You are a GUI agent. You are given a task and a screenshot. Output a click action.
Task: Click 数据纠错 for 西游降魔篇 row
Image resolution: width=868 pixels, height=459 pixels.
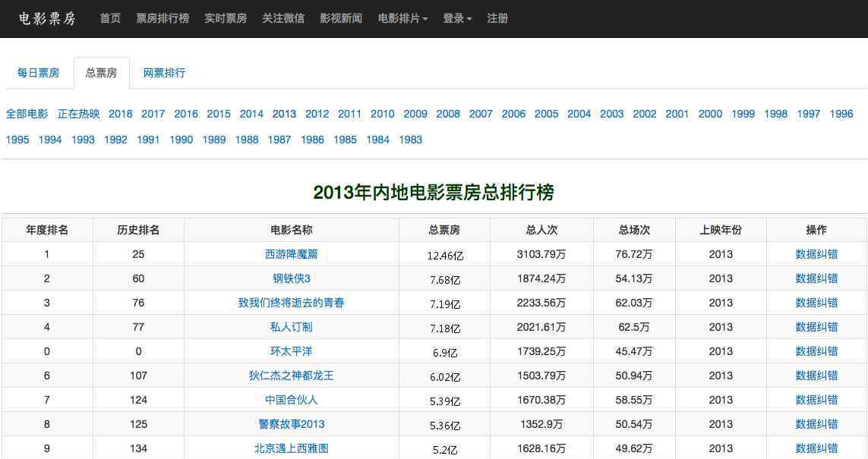[816, 254]
